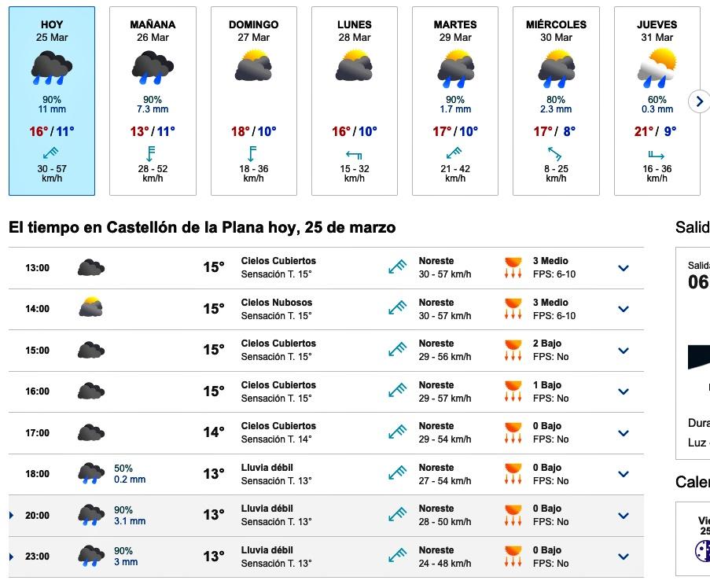710x588 pixels.
Task: Click the rain icon in 18:00 row
Action: (x=91, y=474)
